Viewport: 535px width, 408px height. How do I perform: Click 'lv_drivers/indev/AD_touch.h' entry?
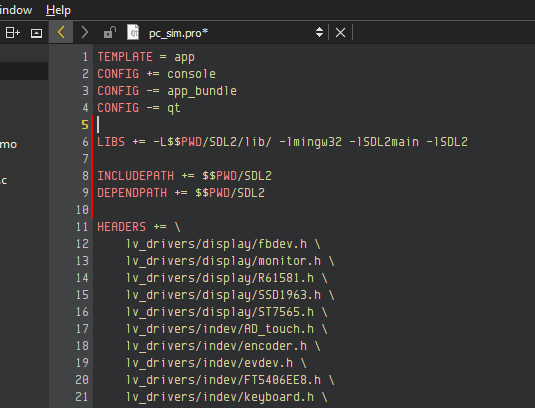tap(220, 330)
